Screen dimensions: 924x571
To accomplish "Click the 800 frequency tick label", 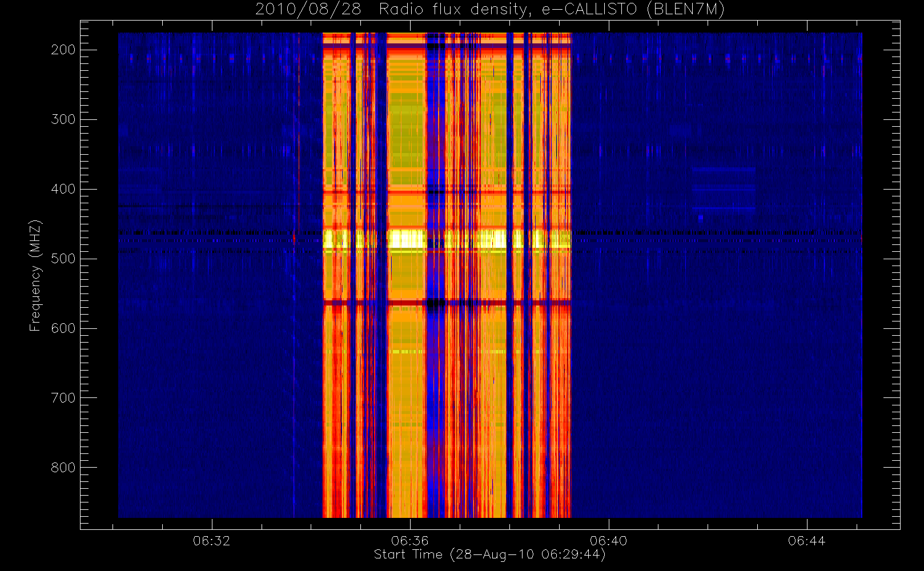I will tap(63, 468).
